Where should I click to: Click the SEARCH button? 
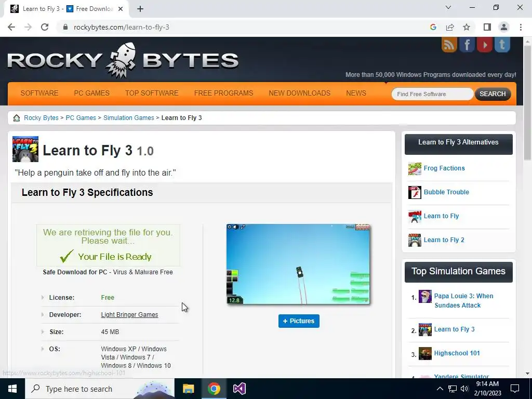(x=493, y=94)
